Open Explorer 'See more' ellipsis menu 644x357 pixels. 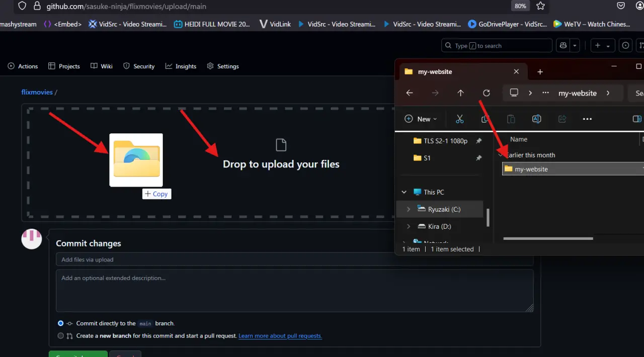click(x=587, y=119)
